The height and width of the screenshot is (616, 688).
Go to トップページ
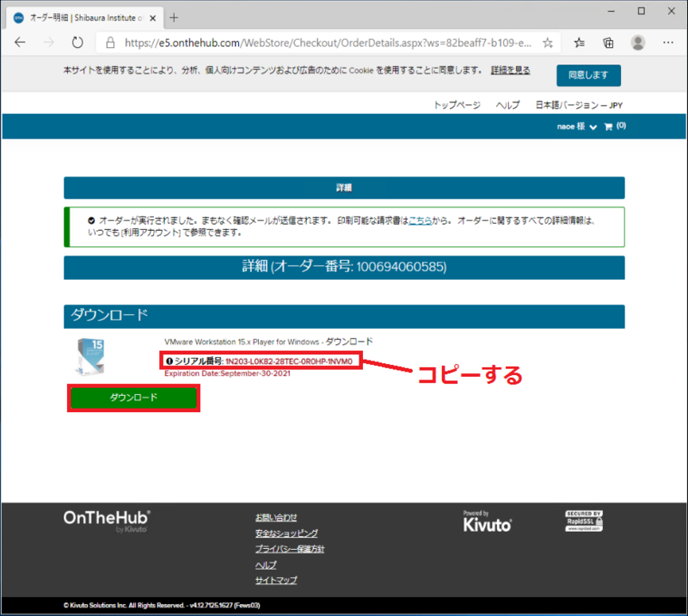pos(457,105)
